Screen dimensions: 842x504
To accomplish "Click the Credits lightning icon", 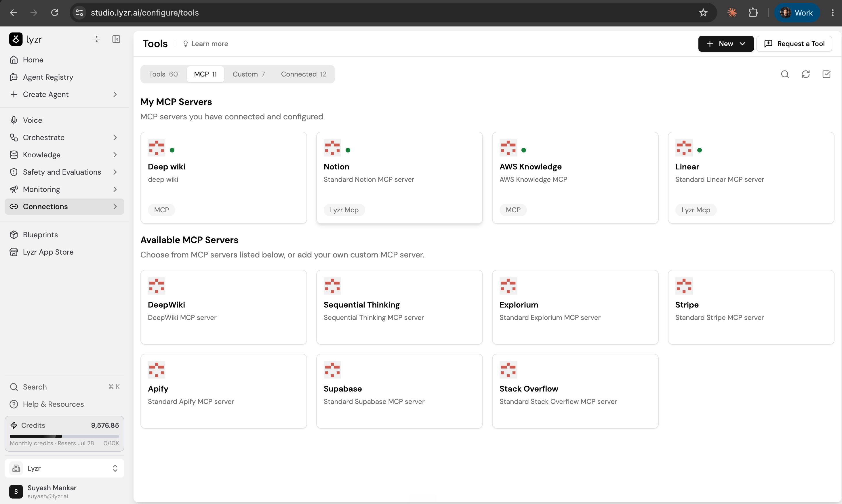I will (x=14, y=425).
